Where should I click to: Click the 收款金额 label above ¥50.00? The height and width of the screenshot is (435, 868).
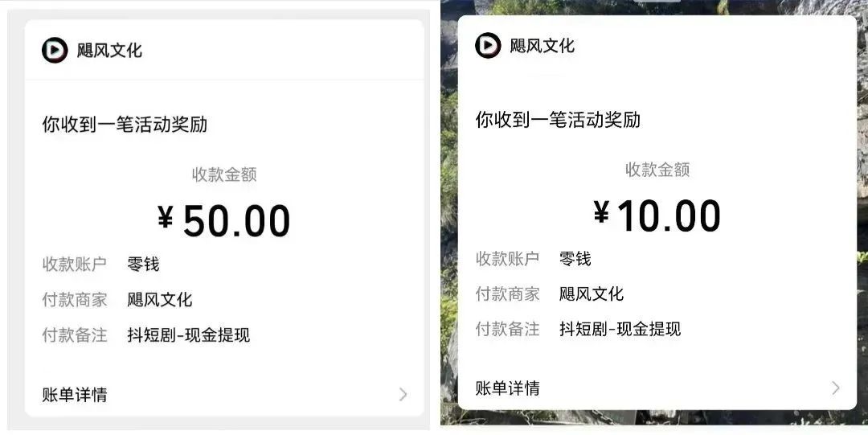click(224, 174)
